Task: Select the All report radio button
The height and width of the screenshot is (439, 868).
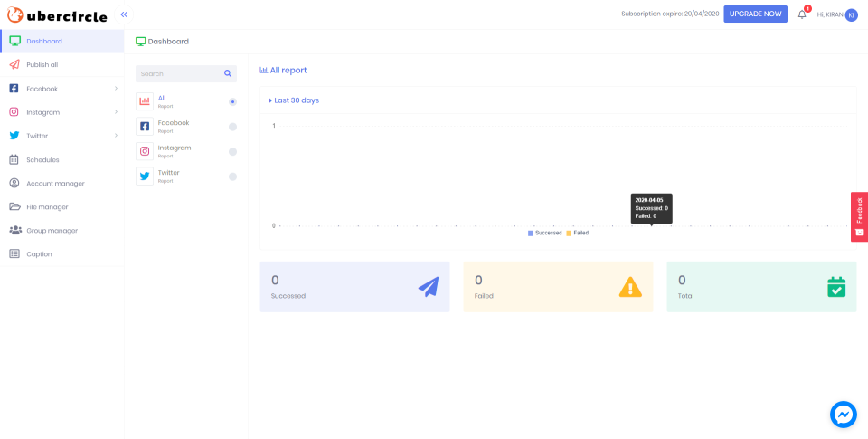Action: (232, 102)
